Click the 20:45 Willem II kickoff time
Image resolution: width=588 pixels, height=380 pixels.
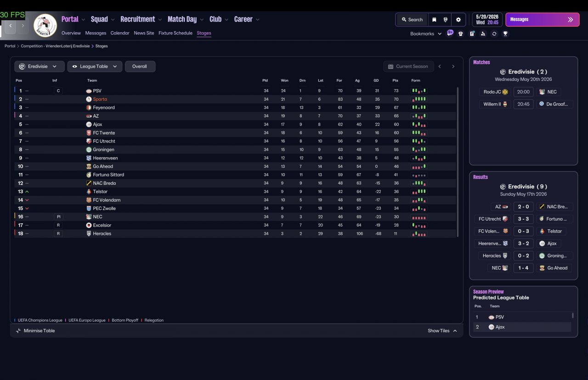523,104
